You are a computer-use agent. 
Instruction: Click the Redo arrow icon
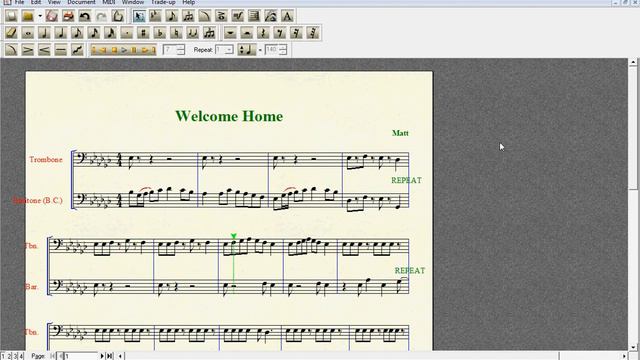[101, 16]
